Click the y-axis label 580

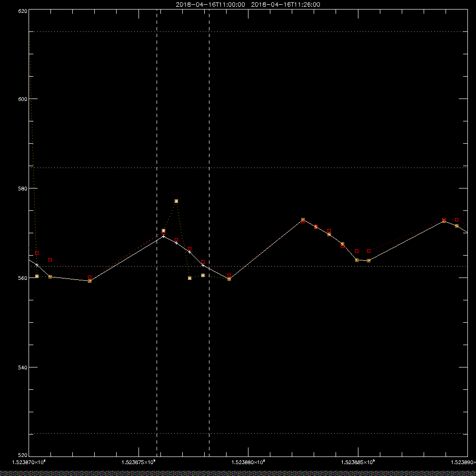pos(23,188)
